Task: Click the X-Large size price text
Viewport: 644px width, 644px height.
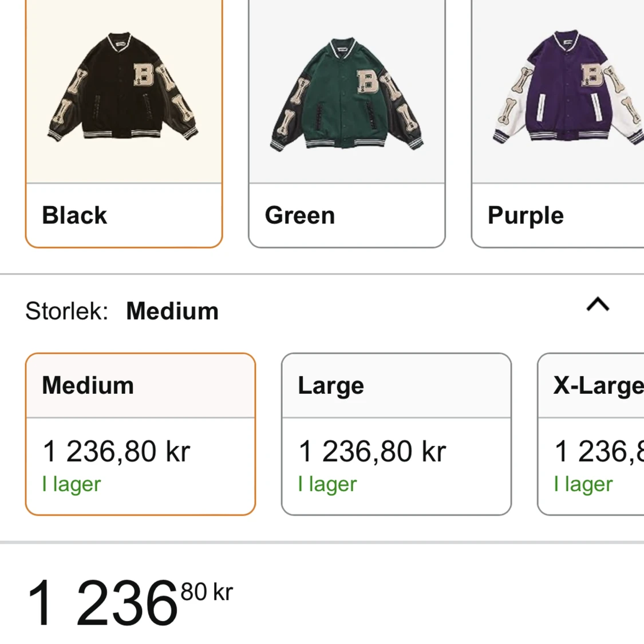Action: (599, 451)
